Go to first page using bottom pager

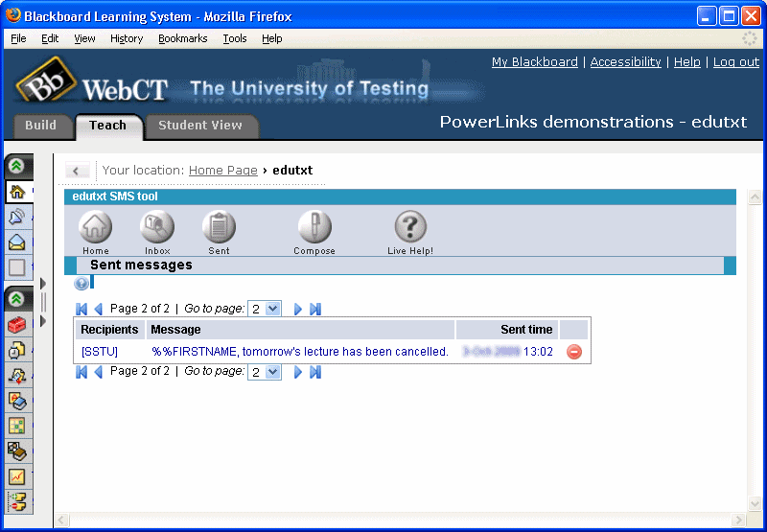pyautogui.click(x=81, y=372)
